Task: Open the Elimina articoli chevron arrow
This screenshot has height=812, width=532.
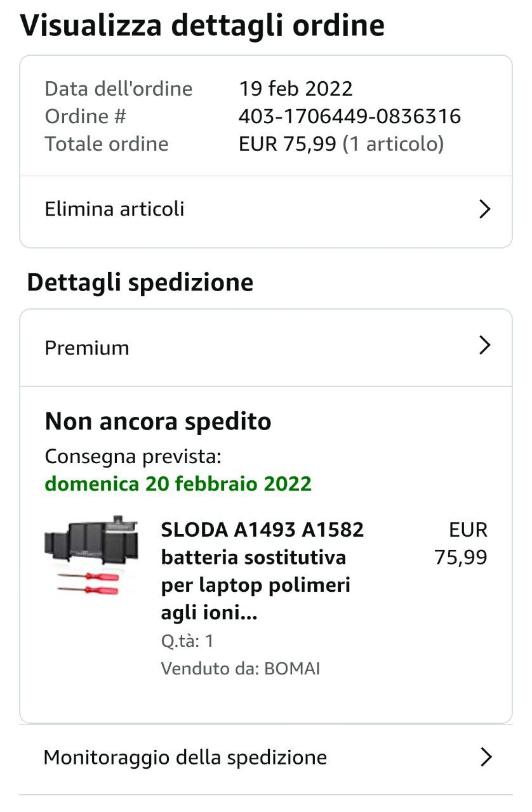Action: click(484, 209)
